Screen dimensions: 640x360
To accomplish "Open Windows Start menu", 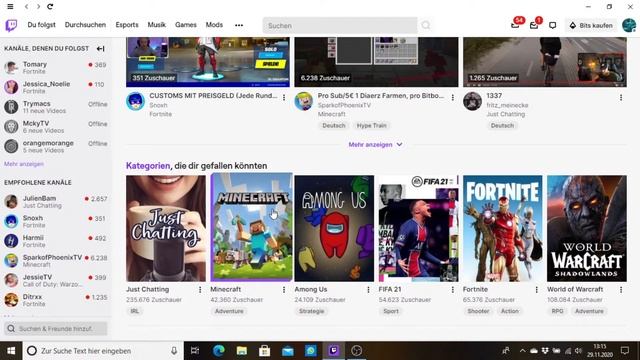I will (x=11, y=351).
